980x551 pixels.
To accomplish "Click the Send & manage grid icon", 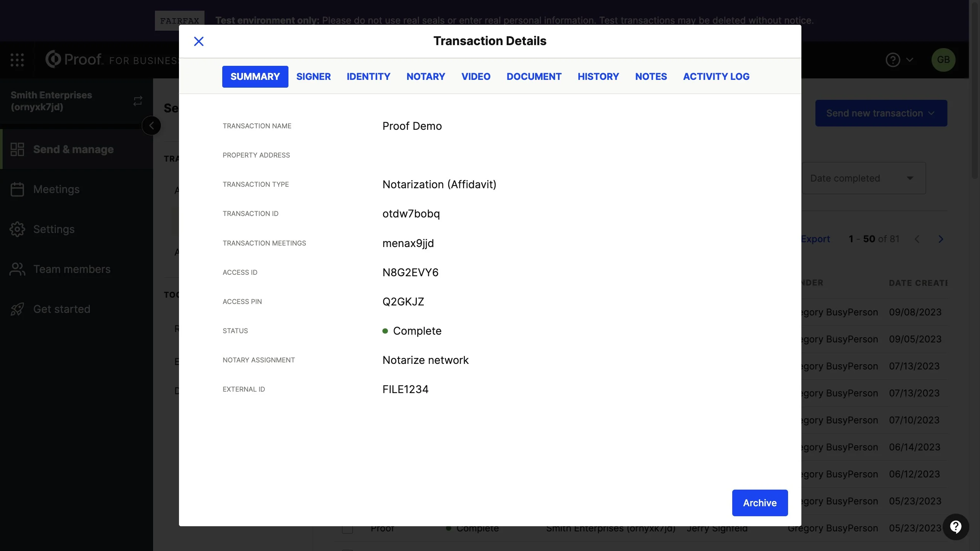I will (17, 149).
